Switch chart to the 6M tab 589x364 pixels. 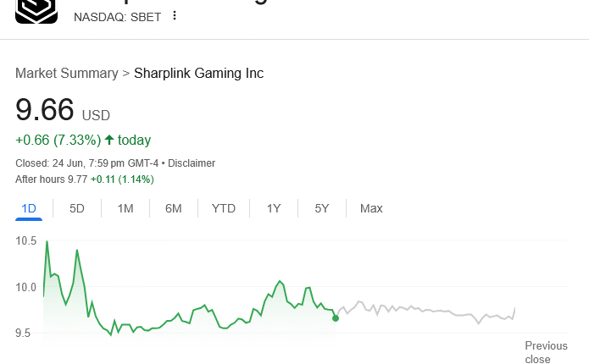174,208
